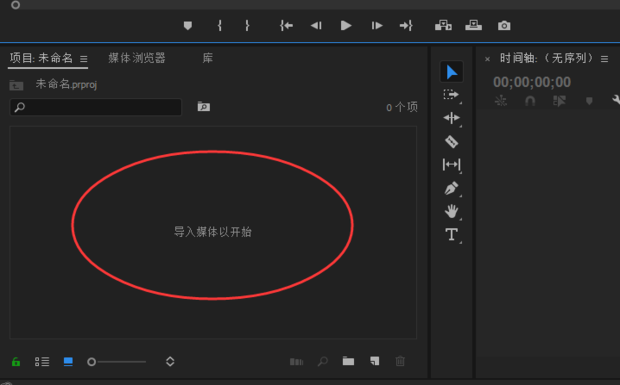Toggle linked selection in the timeline

click(x=559, y=101)
